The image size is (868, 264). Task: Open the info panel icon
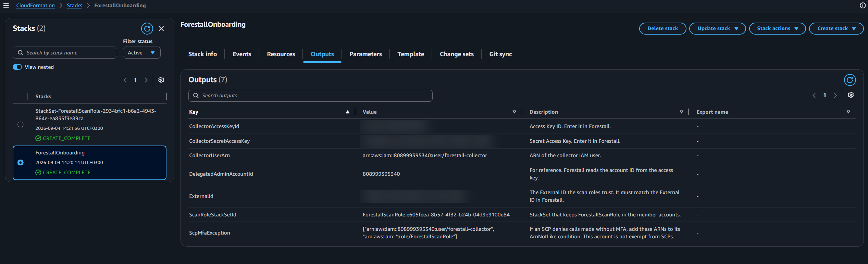[863, 5]
